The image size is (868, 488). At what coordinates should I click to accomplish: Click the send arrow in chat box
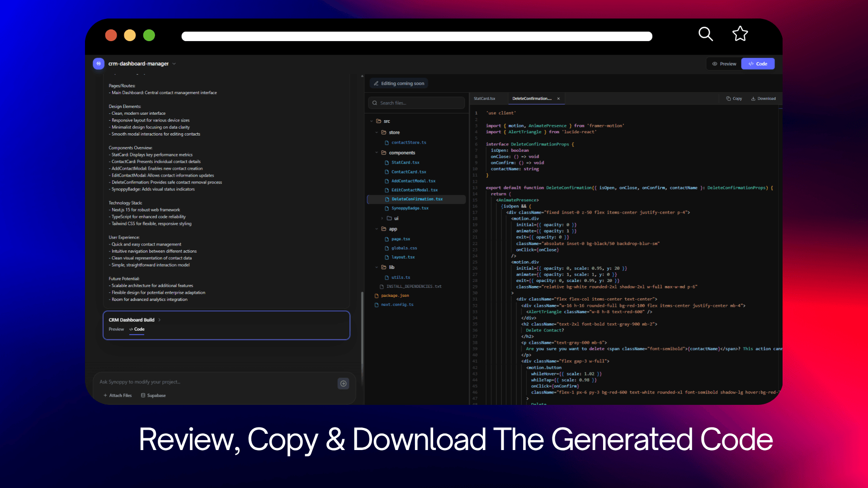pyautogui.click(x=344, y=384)
